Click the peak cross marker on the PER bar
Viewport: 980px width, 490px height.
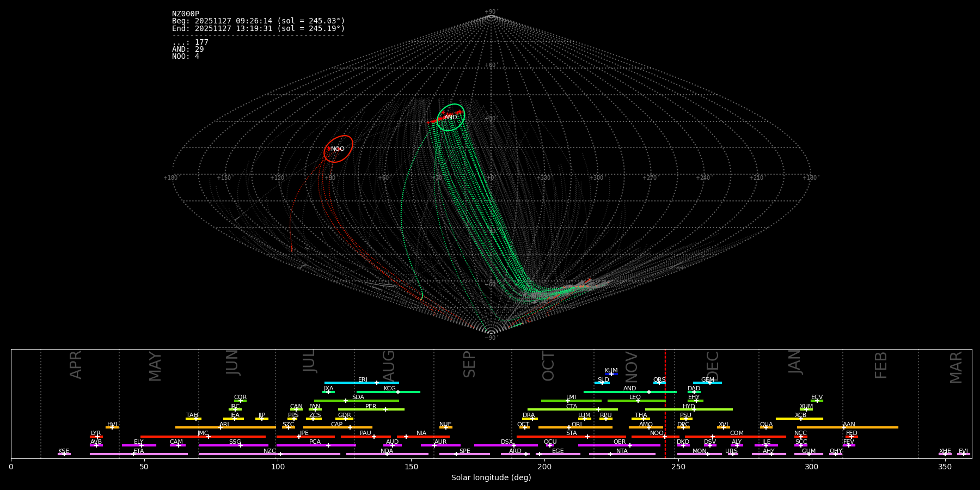385,409
